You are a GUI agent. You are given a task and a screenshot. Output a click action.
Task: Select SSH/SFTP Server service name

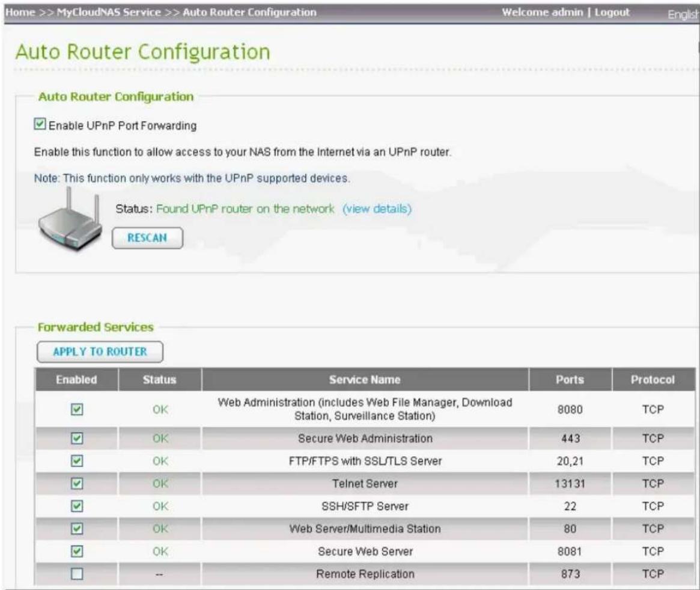(x=365, y=506)
